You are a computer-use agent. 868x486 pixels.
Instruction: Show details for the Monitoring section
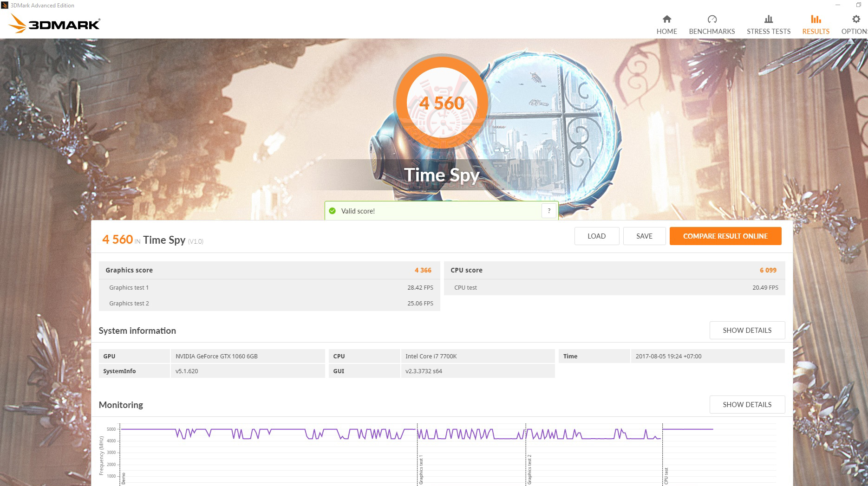(x=747, y=404)
